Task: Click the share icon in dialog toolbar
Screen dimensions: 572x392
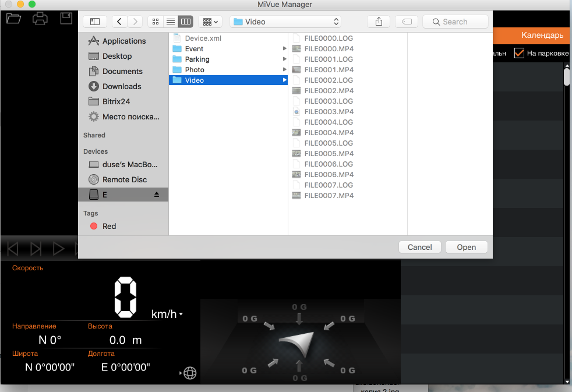Action: pos(379,22)
